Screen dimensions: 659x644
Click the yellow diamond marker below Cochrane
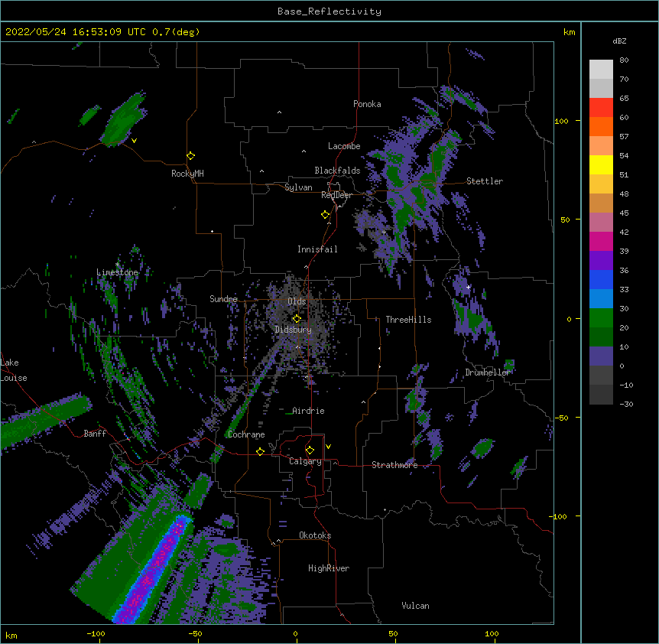coord(260,451)
